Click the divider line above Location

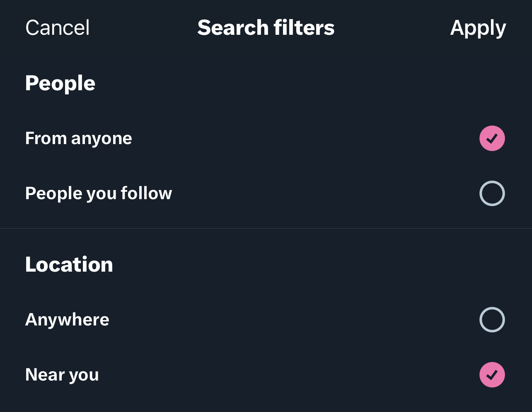(x=266, y=228)
